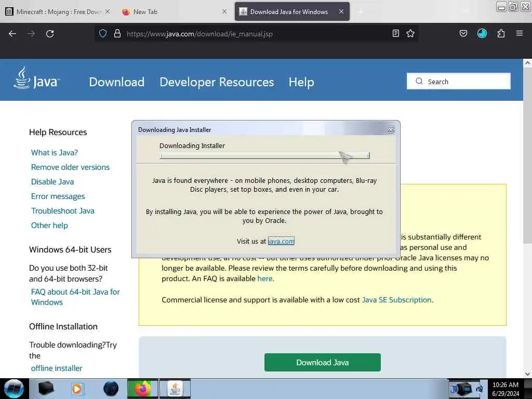Open Help in the Java header
Image resolution: width=532 pixels, height=399 pixels.
301,82
